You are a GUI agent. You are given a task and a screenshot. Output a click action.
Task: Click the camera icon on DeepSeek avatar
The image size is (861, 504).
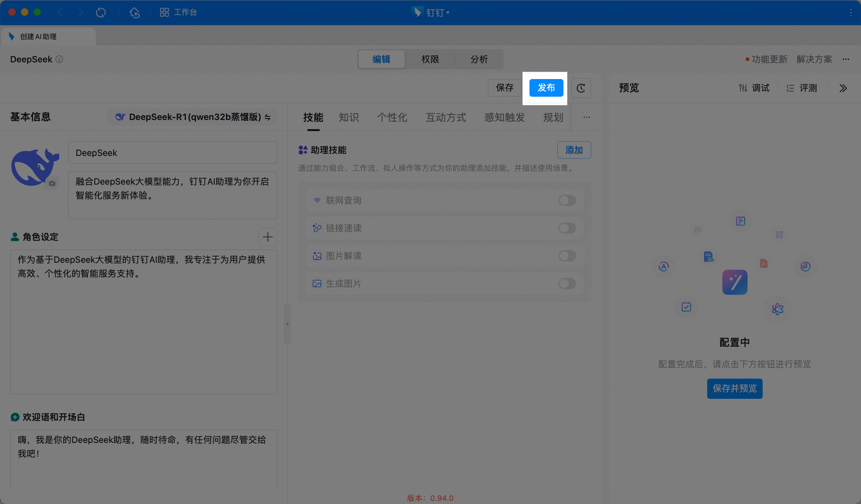point(52,183)
